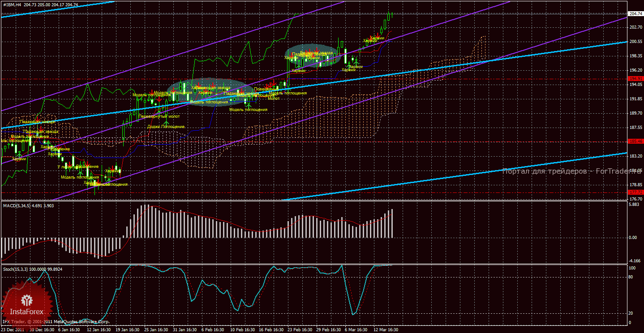Select the red 185.46 level label
The width and height of the screenshot is (644, 333).
pos(635,141)
